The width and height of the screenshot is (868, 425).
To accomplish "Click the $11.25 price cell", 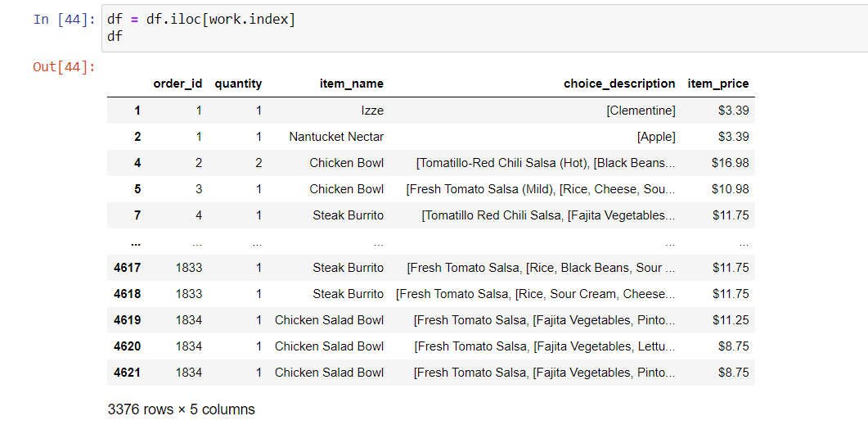I will (730, 320).
